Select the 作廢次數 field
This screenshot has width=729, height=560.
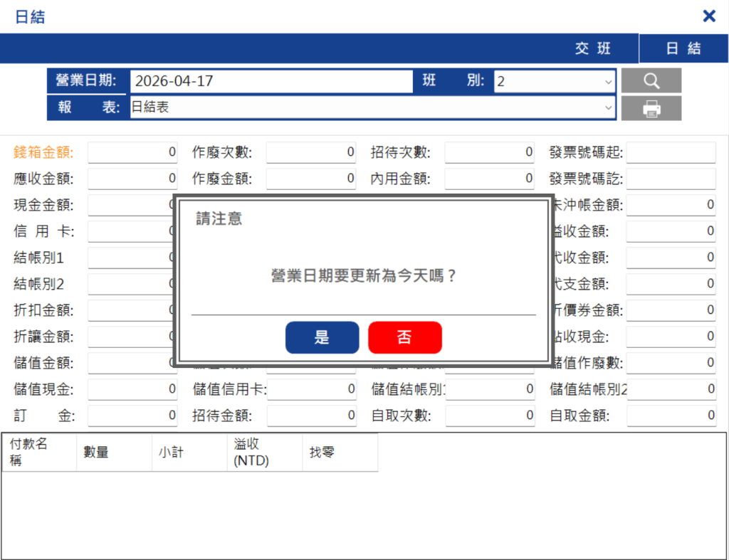pos(311,152)
